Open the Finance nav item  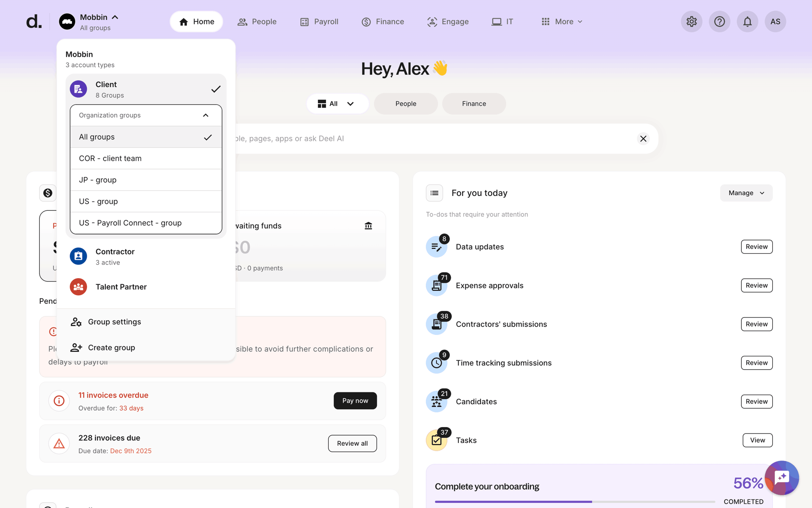click(x=383, y=22)
